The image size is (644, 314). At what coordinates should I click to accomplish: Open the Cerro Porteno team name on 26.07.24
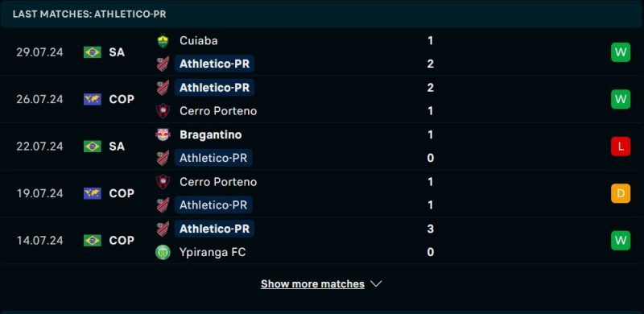click(x=218, y=111)
